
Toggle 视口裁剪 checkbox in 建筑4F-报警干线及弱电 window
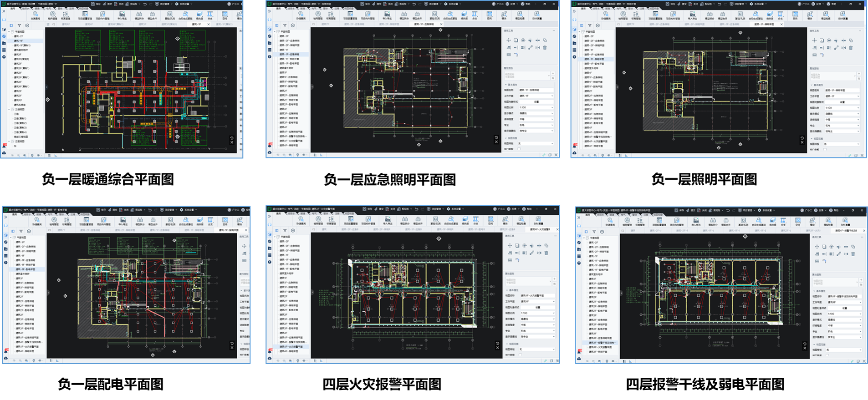coord(827,355)
